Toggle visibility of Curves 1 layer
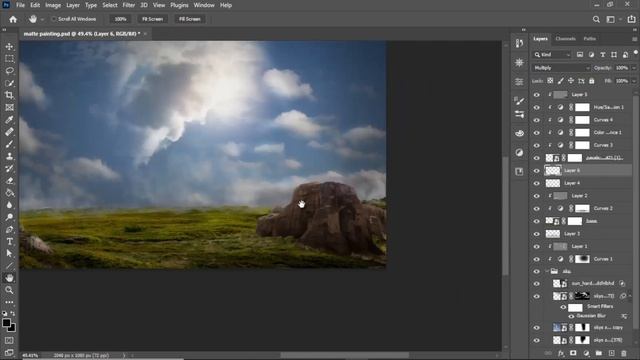 click(536, 259)
